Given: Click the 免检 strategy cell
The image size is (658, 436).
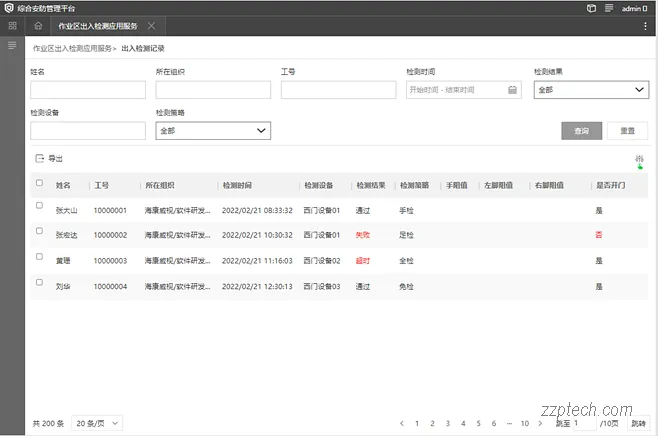Looking at the screenshot, I should [406, 287].
